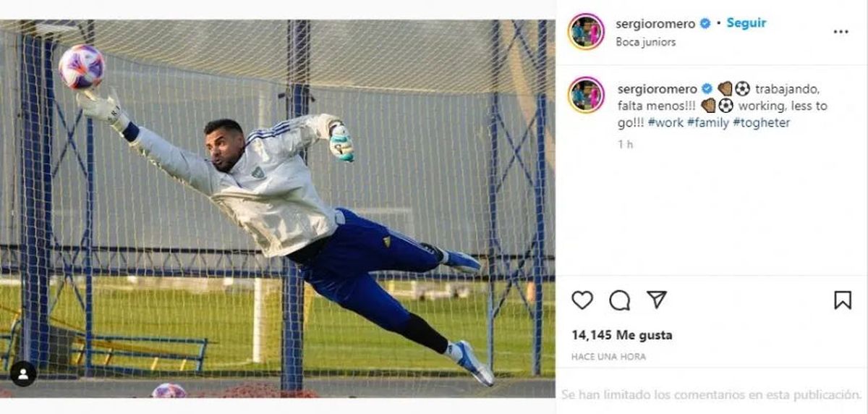Open the Boca juniors location link

(646, 42)
